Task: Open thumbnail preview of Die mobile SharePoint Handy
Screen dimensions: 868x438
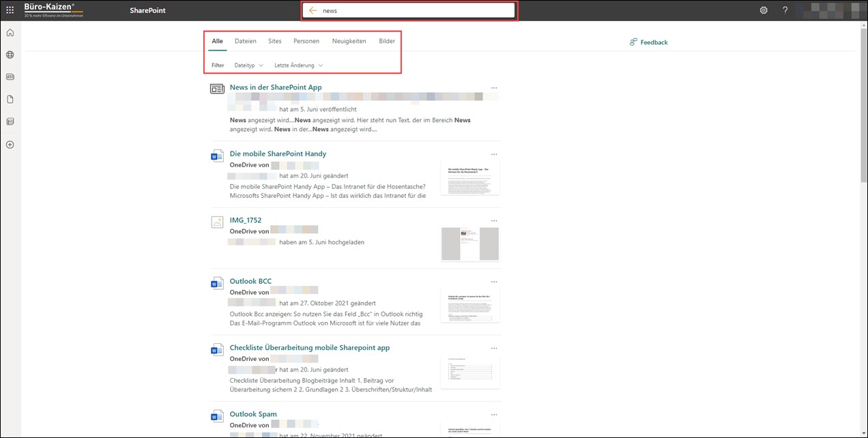Action: point(470,179)
